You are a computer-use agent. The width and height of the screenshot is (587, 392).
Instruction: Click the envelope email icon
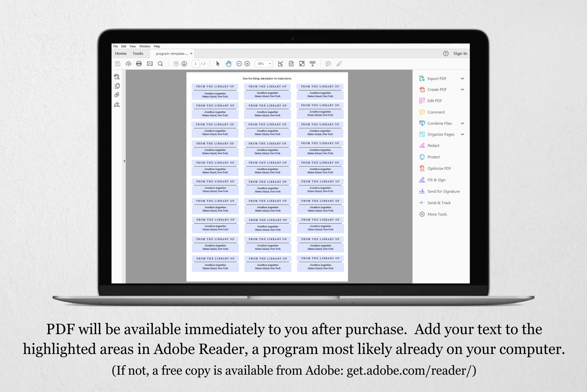coord(150,64)
